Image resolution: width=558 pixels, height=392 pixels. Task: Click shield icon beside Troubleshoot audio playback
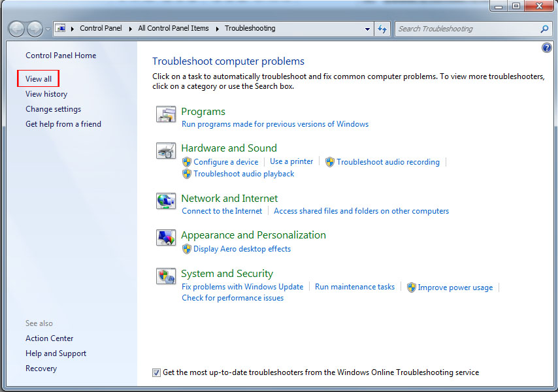[187, 174]
